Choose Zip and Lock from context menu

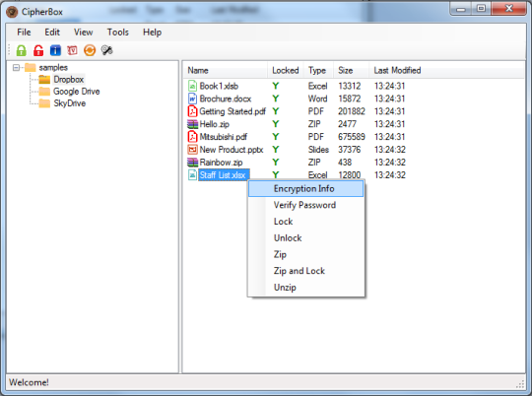pos(306,271)
